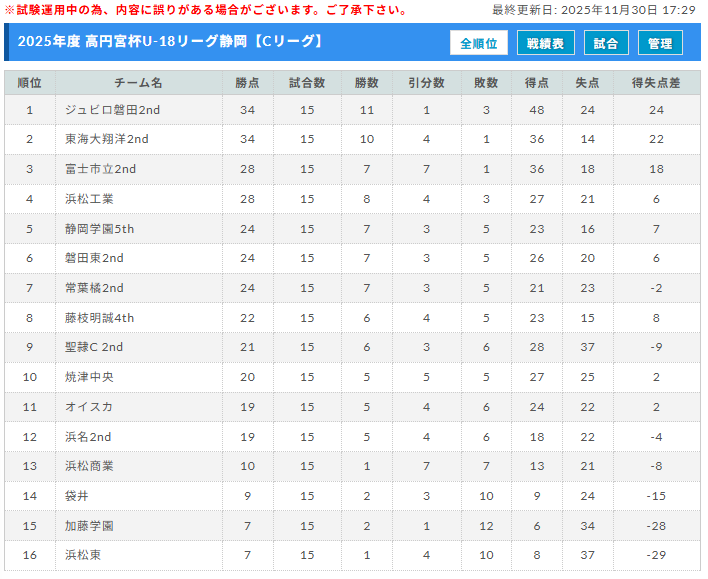Choose the 焼津中央 team name
This screenshot has height=579, width=708.
coord(89,377)
